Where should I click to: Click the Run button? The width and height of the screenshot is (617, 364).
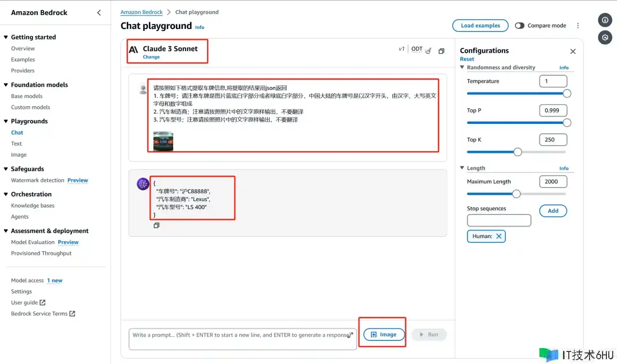click(x=429, y=335)
